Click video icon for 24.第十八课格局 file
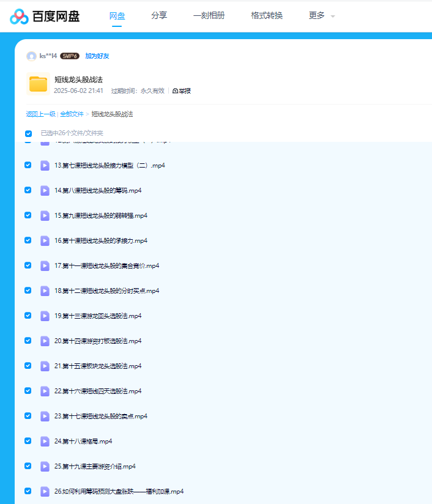 click(x=45, y=441)
